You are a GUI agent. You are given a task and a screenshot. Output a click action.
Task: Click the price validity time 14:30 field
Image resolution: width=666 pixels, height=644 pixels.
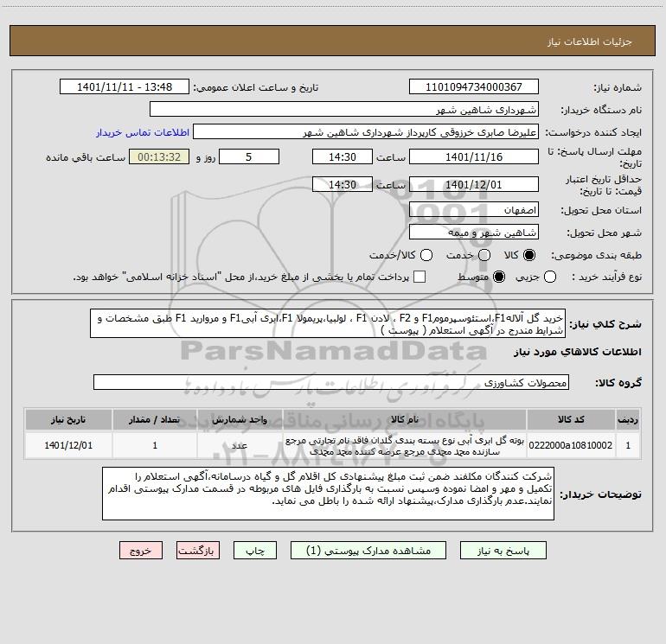click(343, 184)
